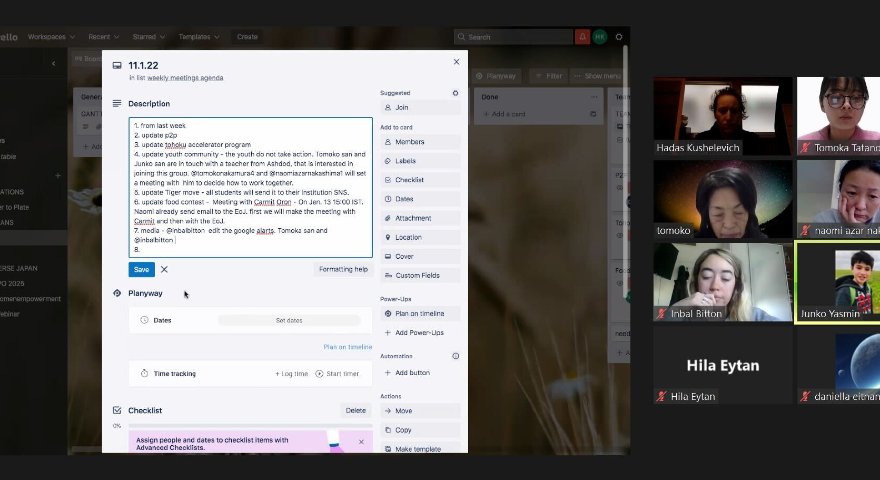
Task: Click the Save description button
Action: pyautogui.click(x=141, y=269)
